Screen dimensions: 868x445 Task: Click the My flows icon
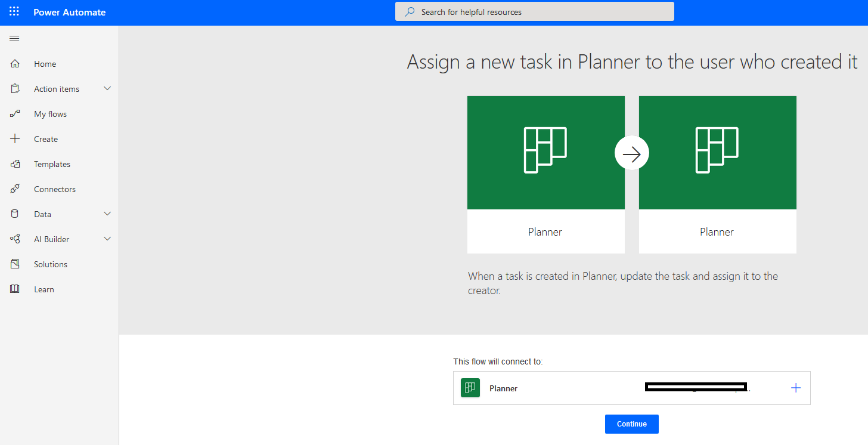[x=15, y=114]
